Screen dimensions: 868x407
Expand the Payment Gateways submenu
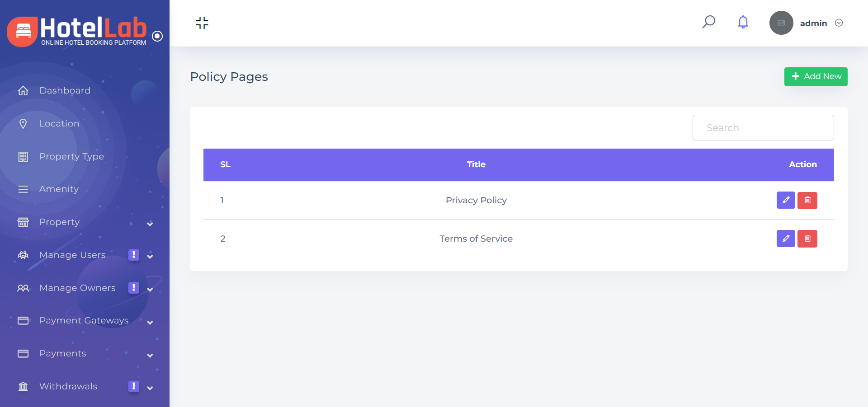pos(150,322)
